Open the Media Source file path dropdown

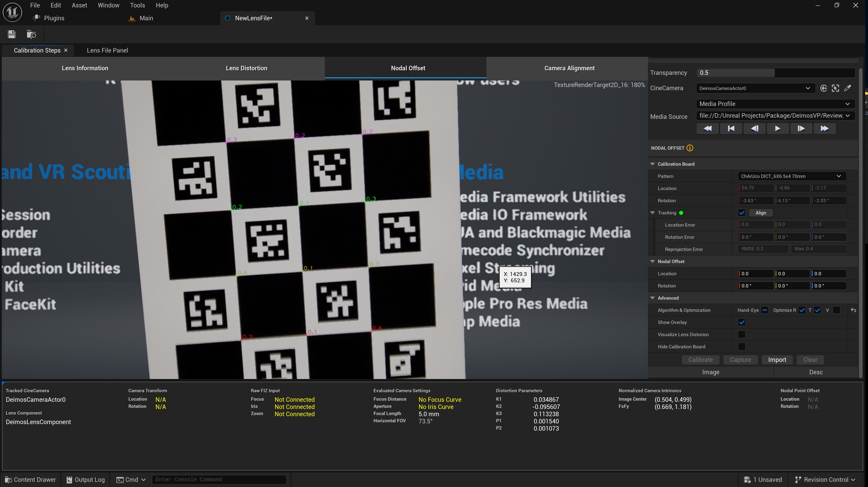(x=775, y=116)
